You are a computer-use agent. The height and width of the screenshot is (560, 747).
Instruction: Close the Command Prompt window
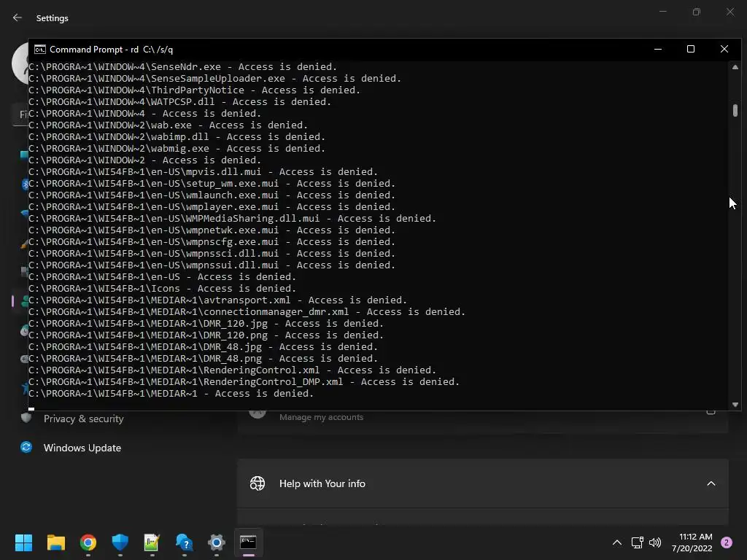[x=724, y=49]
